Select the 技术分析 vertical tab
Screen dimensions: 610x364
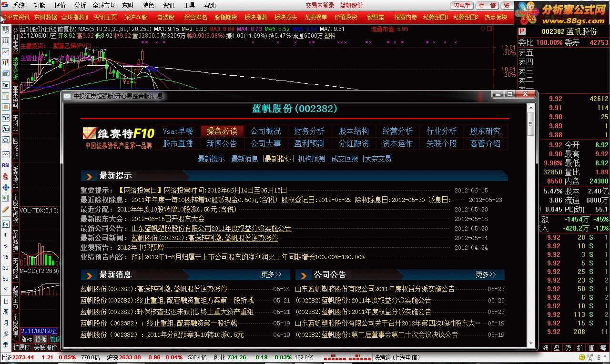pyautogui.click(x=16, y=69)
